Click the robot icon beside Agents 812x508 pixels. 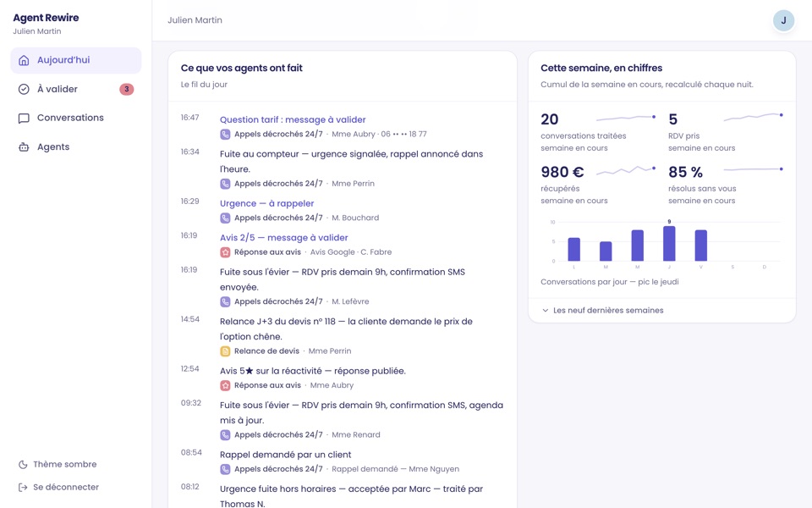pyautogui.click(x=24, y=147)
